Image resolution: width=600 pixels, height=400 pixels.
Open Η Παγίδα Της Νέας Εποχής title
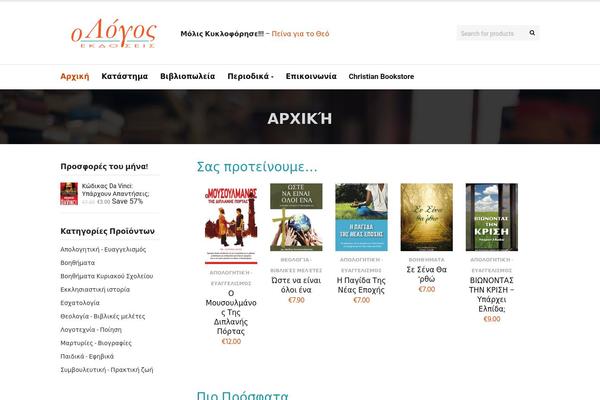pyautogui.click(x=361, y=285)
